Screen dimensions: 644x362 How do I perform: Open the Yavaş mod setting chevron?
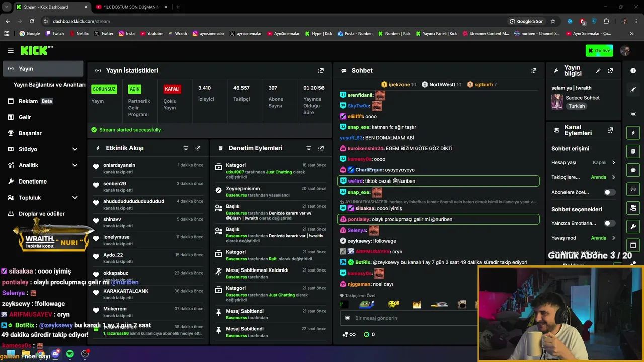click(x=613, y=238)
